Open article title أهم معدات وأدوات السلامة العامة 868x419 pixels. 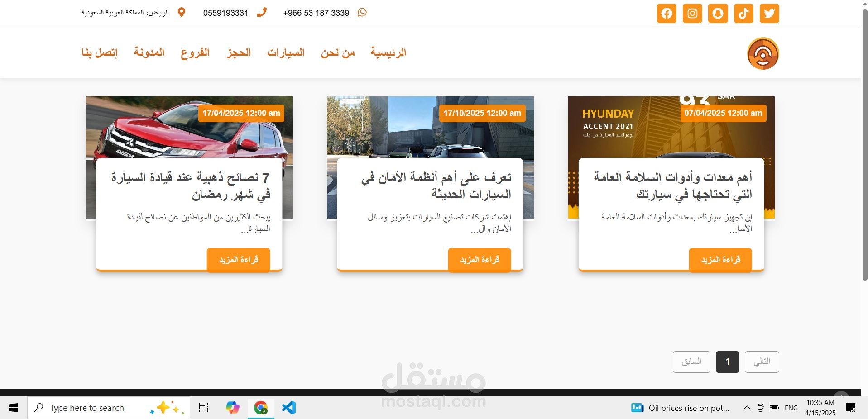pyautogui.click(x=673, y=186)
